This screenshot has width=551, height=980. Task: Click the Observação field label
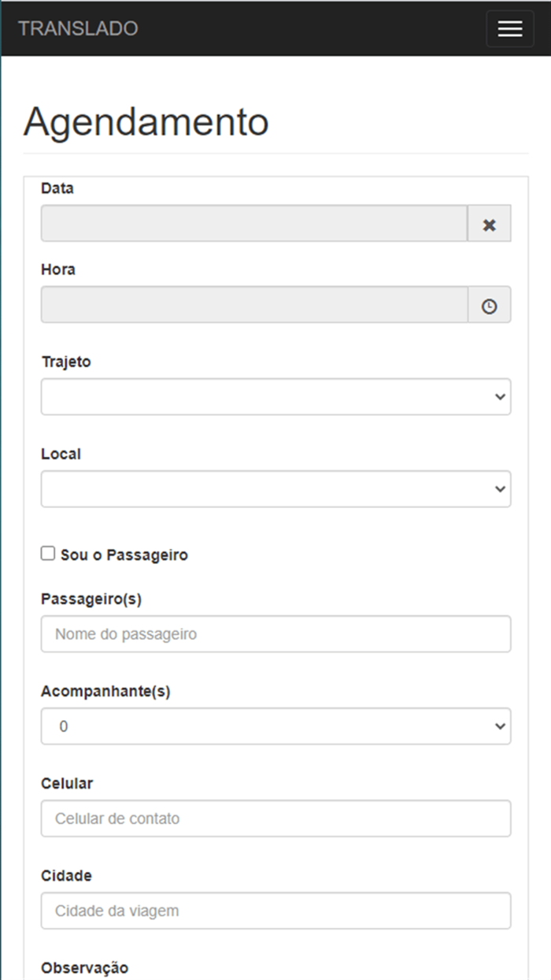[x=84, y=968]
